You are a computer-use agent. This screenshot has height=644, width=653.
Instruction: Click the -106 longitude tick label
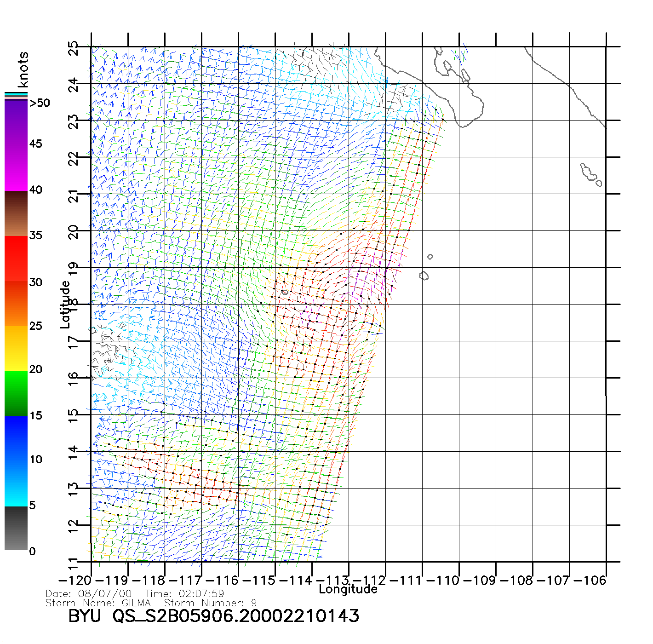click(590, 581)
